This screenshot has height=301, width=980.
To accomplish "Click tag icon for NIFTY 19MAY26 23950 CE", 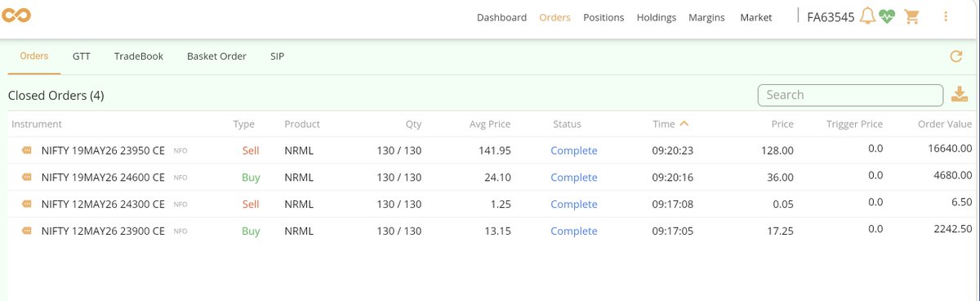I will point(26,150).
